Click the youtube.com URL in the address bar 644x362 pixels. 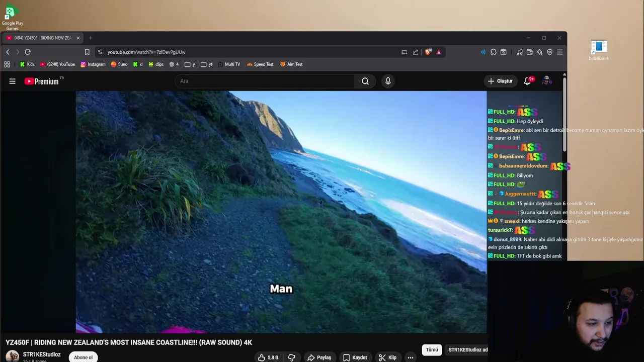click(146, 52)
